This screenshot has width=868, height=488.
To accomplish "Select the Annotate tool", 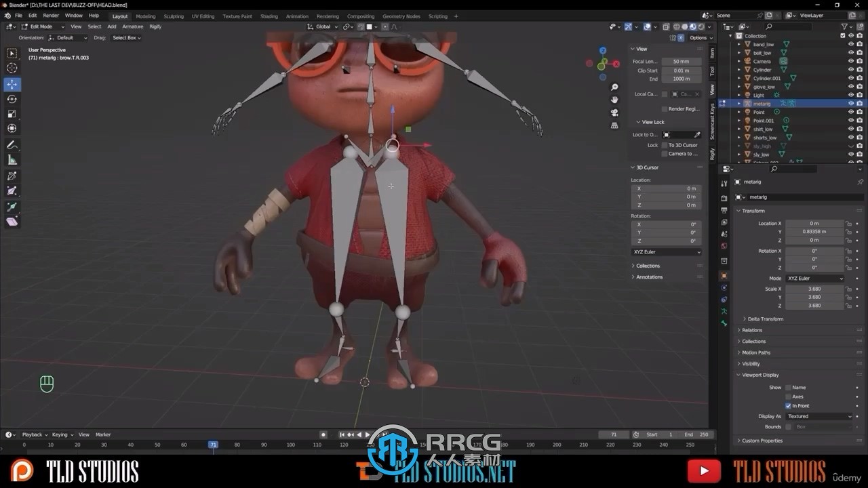I will point(12,145).
